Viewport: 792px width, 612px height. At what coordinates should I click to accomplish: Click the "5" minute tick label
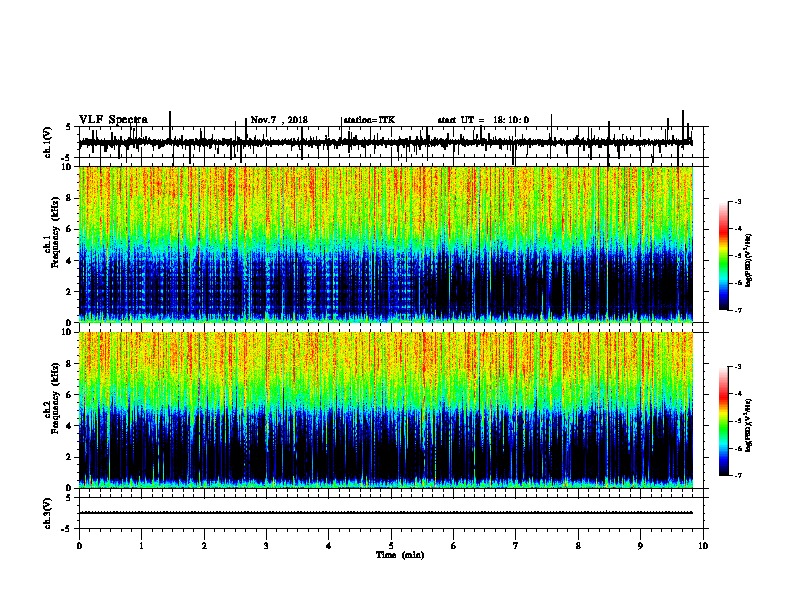pos(391,546)
